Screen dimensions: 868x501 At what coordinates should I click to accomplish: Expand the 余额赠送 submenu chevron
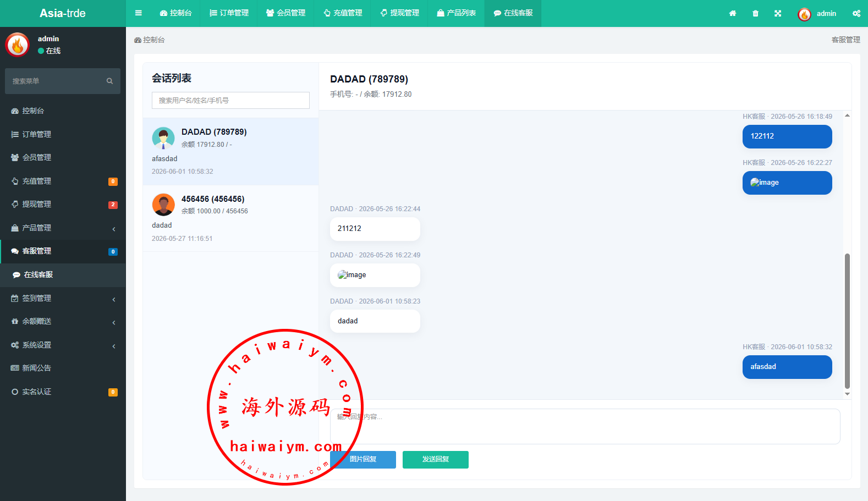pyautogui.click(x=114, y=322)
